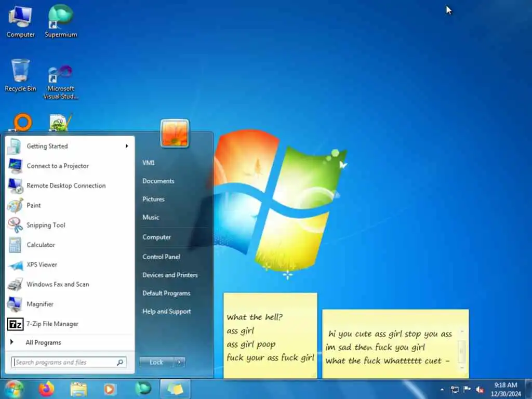532x399 pixels.
Task: Launch 7-Zip File Manager label
Action: tap(52, 324)
